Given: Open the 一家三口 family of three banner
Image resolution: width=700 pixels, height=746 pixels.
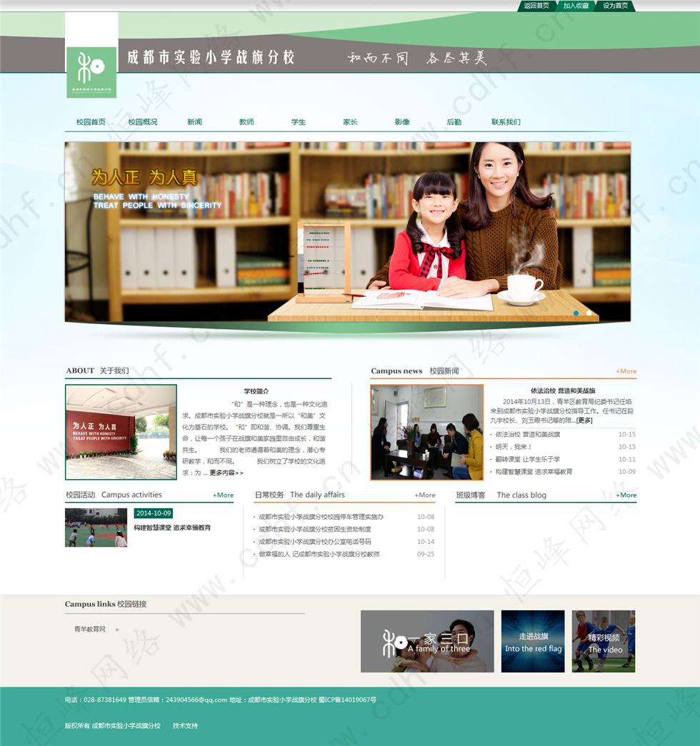Looking at the screenshot, I should (427, 641).
